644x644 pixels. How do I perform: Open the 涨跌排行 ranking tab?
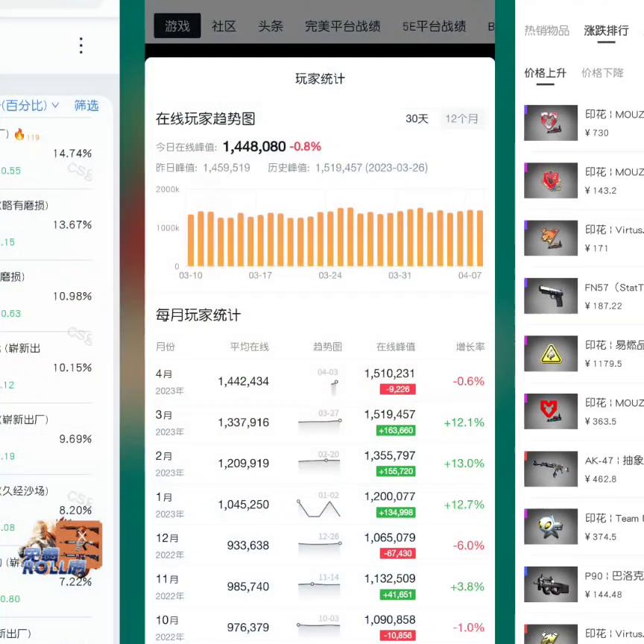[x=605, y=32]
